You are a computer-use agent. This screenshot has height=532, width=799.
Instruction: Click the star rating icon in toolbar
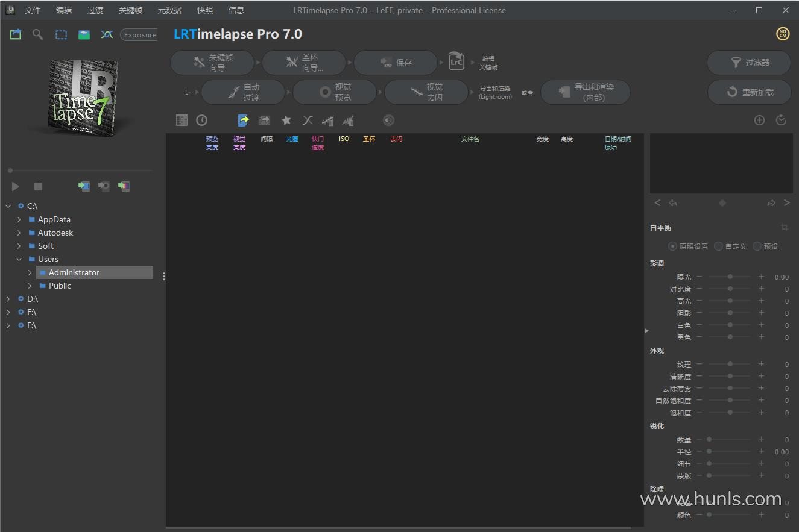pyautogui.click(x=286, y=120)
